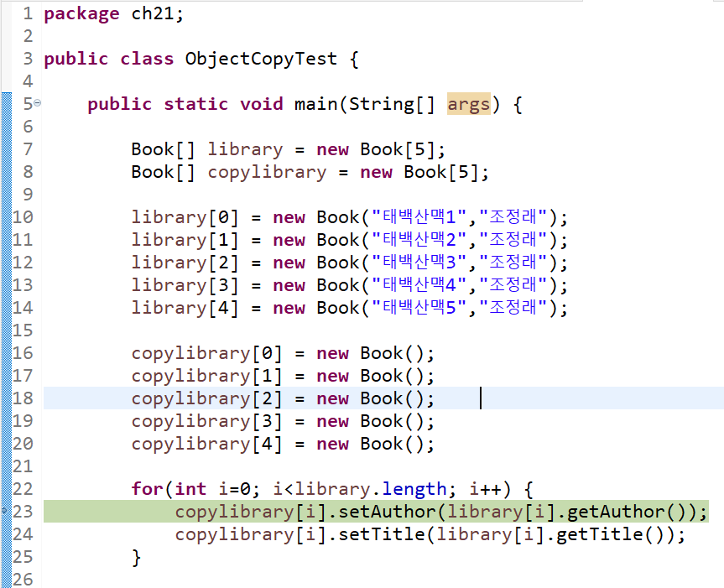Click the closing brace on line 25
The image size is (724, 588).
pos(136,557)
